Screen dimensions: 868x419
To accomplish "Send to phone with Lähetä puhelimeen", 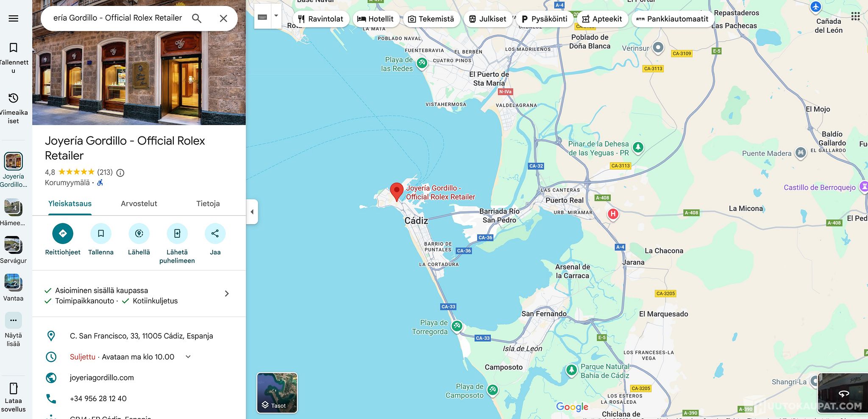I will pyautogui.click(x=177, y=244).
